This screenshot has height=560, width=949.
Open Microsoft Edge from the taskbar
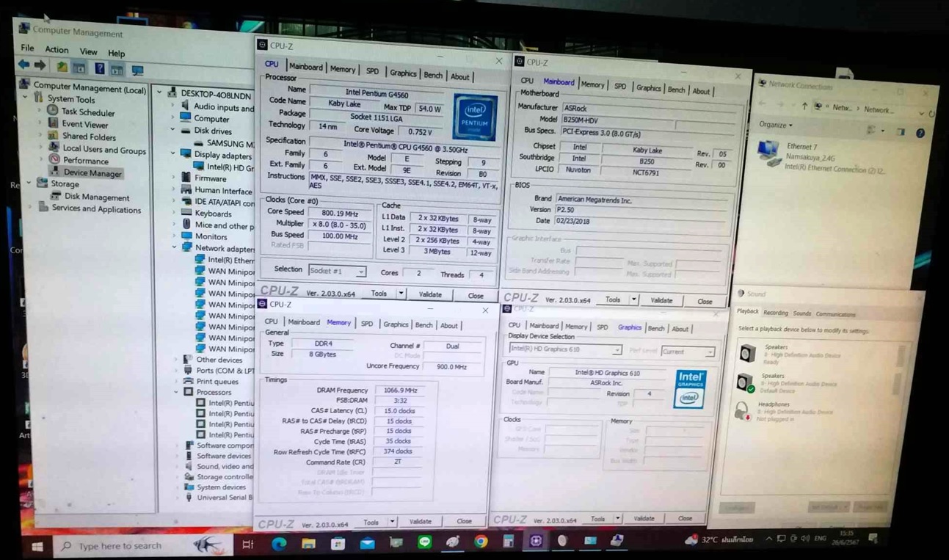tap(279, 544)
